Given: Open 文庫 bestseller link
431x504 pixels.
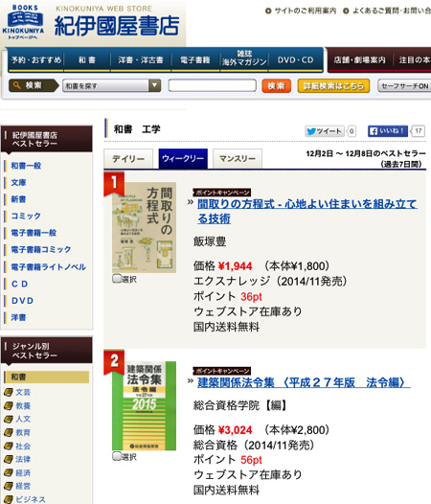Looking at the screenshot, I should (18, 182).
